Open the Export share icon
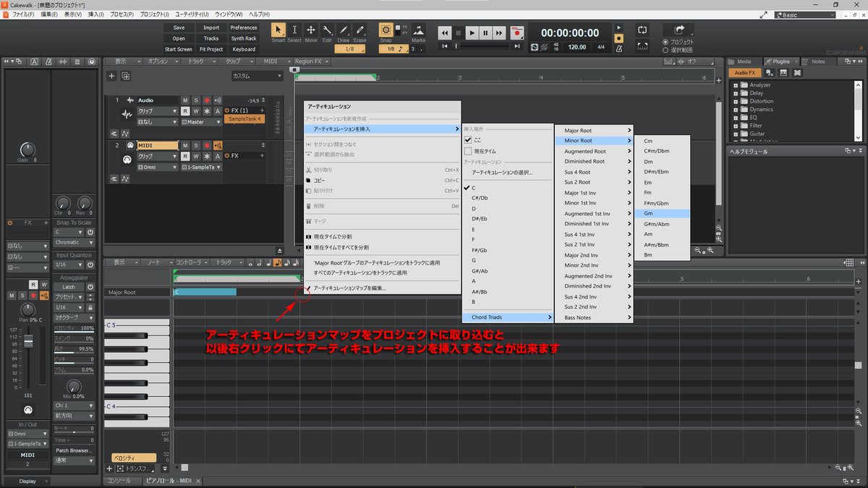This screenshot has width=868, height=488. point(679,30)
